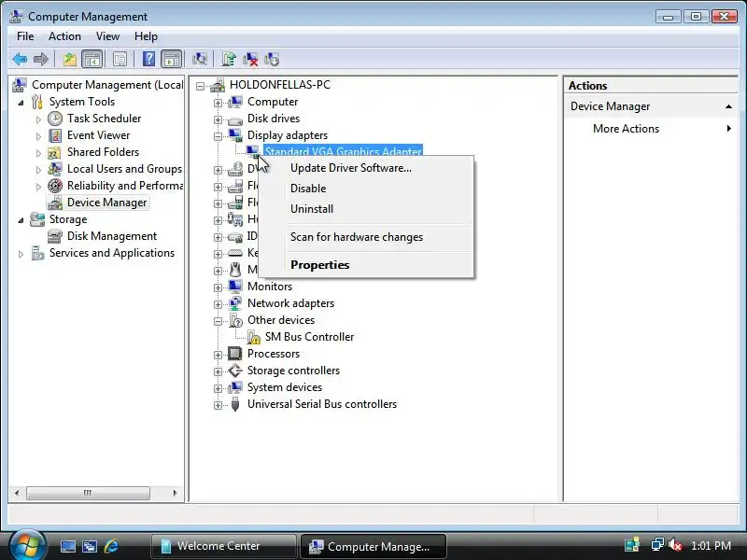Collapse the Other devices category

218,321
